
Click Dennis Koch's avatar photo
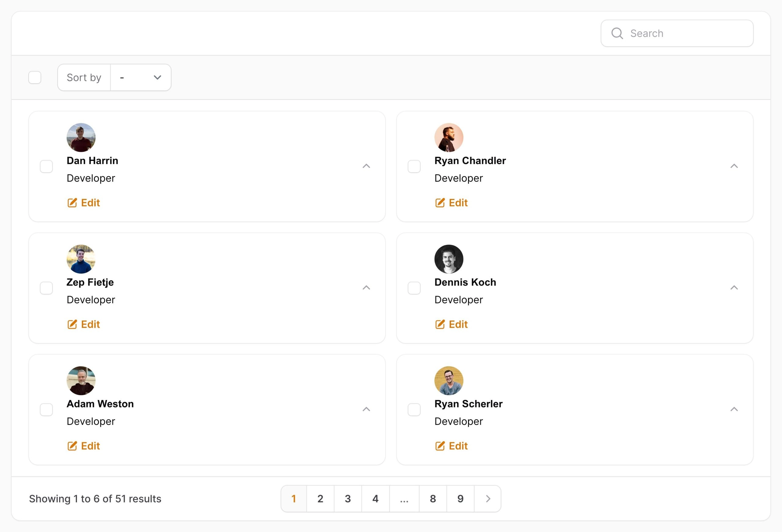[x=449, y=259]
